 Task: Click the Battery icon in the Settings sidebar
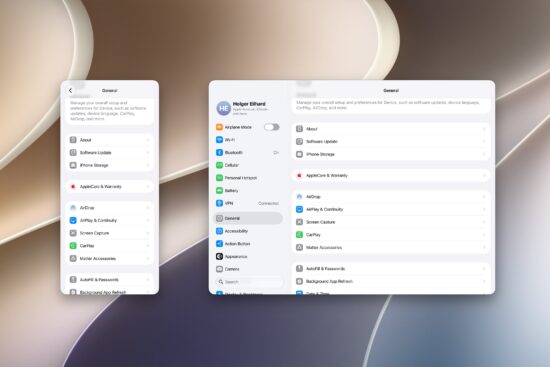(219, 191)
